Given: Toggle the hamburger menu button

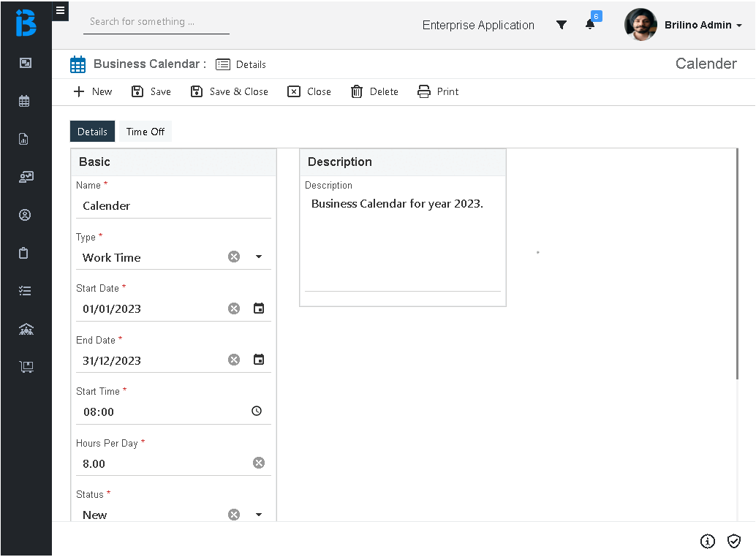Looking at the screenshot, I should pyautogui.click(x=60, y=11).
